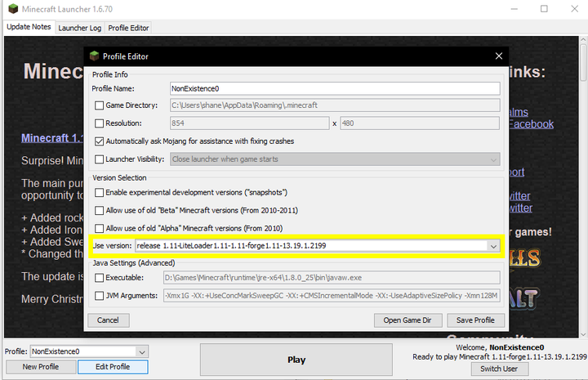Allow use of old Beta Minecraft versions
This screenshot has height=380, width=588.
(x=99, y=211)
